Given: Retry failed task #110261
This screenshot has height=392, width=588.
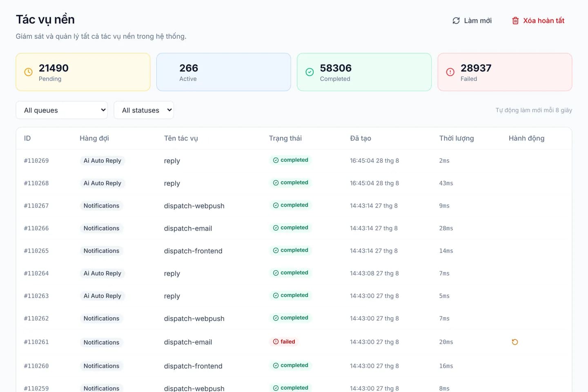Looking at the screenshot, I should pos(515,342).
